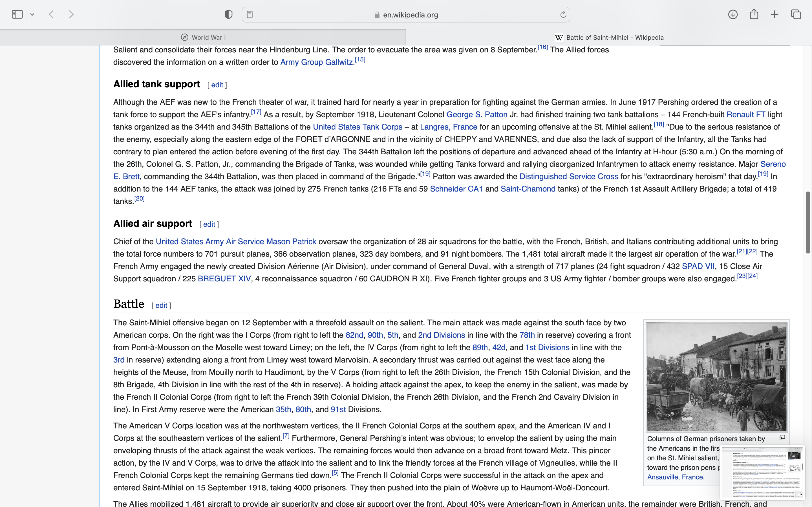
Task: Switch to the World War I tab
Action: tap(203, 37)
